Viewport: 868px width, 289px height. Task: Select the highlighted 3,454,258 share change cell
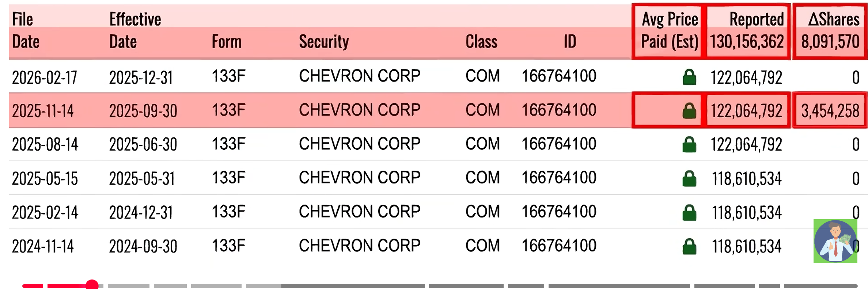pyautogui.click(x=830, y=111)
